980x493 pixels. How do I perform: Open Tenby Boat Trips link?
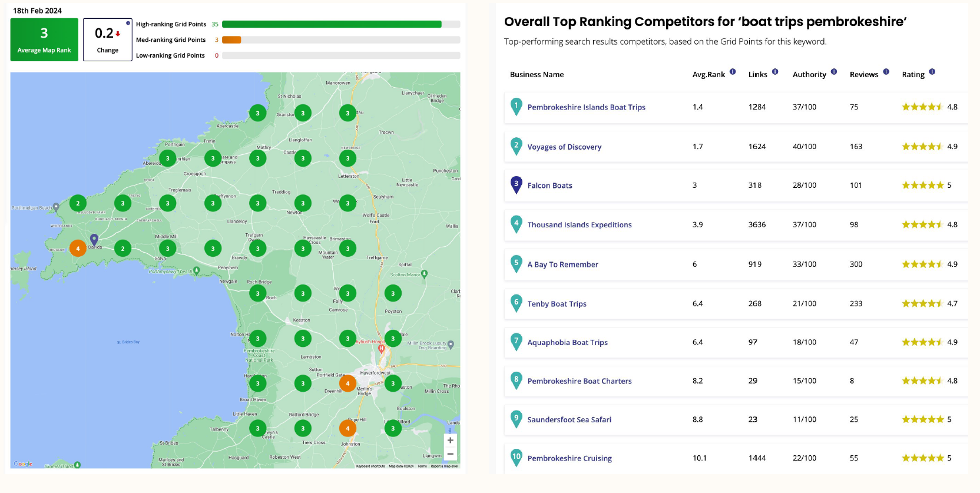point(557,304)
